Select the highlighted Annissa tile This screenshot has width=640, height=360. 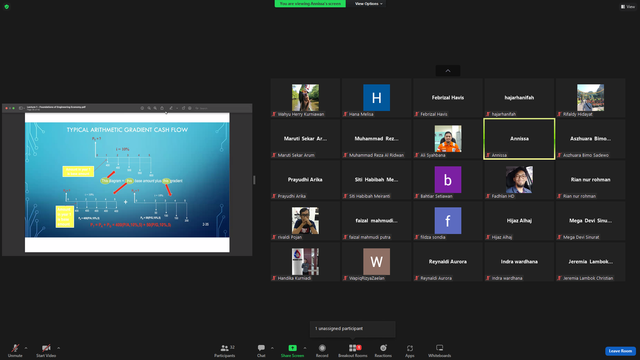coord(519,139)
